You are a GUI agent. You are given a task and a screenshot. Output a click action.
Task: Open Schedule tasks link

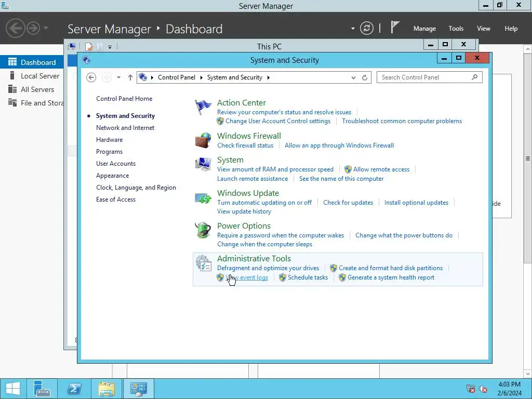308,277
